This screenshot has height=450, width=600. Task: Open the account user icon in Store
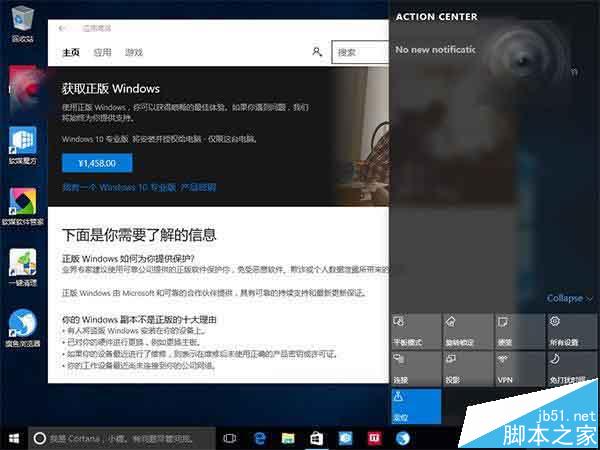[x=317, y=52]
